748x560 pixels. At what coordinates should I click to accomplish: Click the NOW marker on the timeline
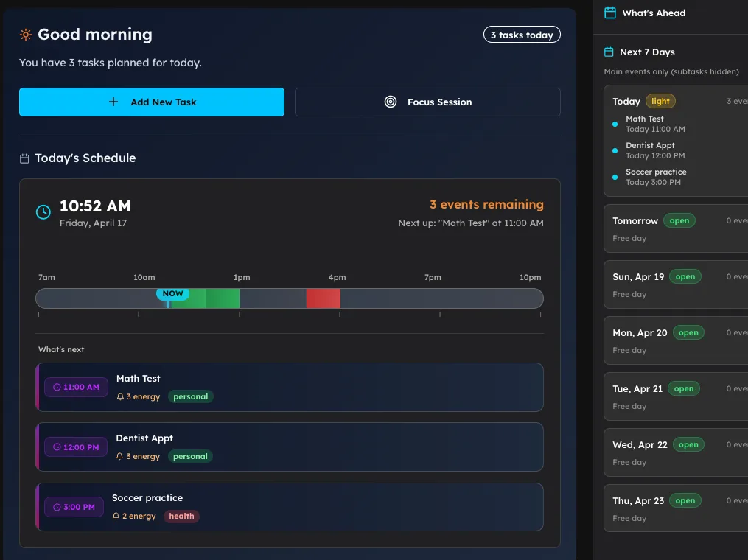[x=172, y=294]
